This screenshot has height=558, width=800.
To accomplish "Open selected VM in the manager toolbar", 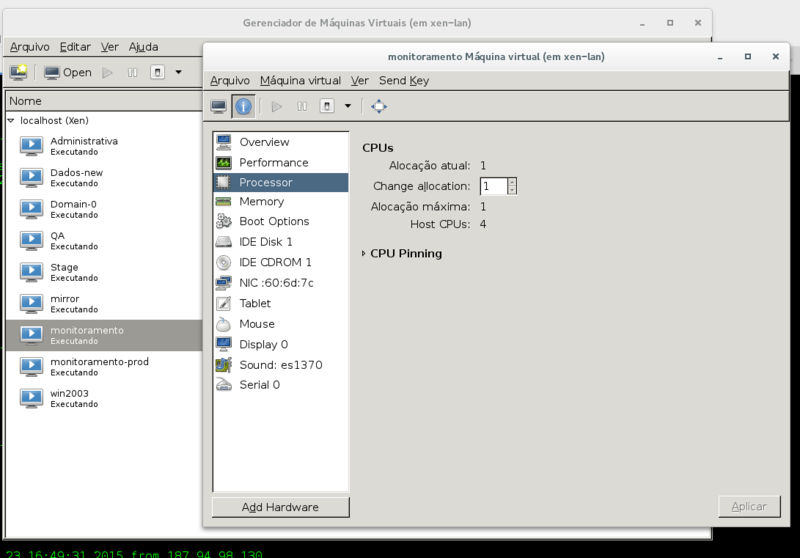I will tap(68, 72).
